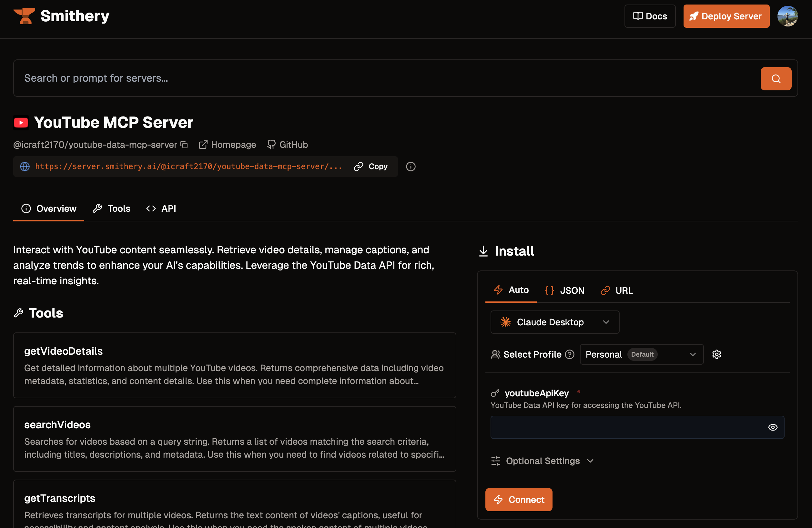
Task: Select the URL install tab
Action: 616,290
